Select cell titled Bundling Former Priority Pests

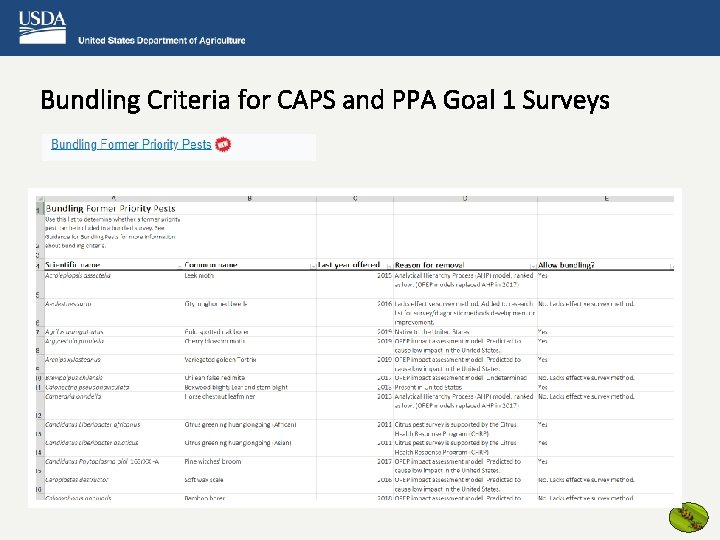coord(113,208)
